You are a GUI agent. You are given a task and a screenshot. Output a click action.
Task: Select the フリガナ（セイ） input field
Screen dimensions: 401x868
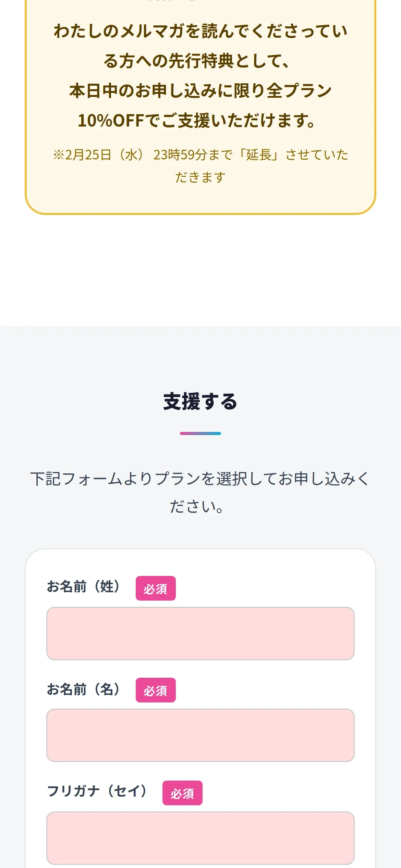point(200,837)
